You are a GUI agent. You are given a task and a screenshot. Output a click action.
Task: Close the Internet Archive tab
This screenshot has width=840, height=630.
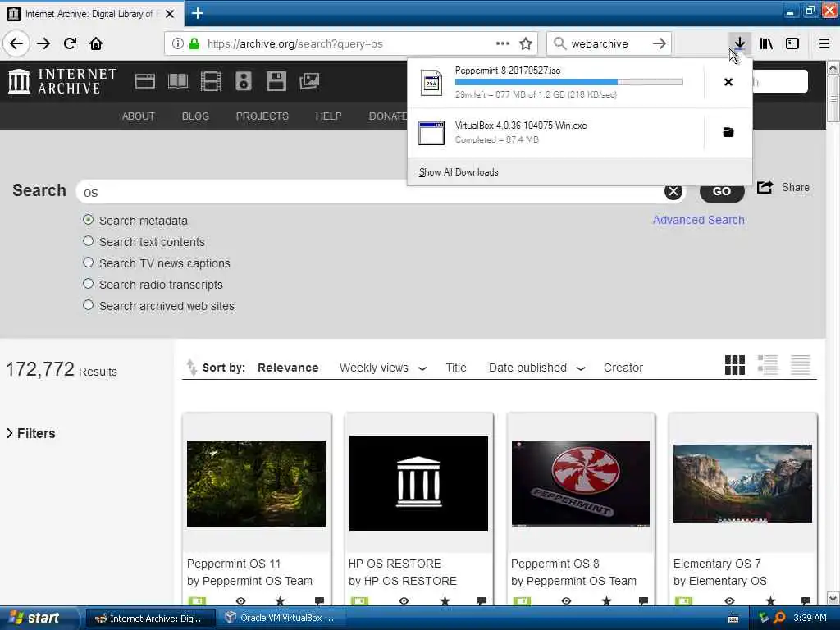tap(170, 14)
